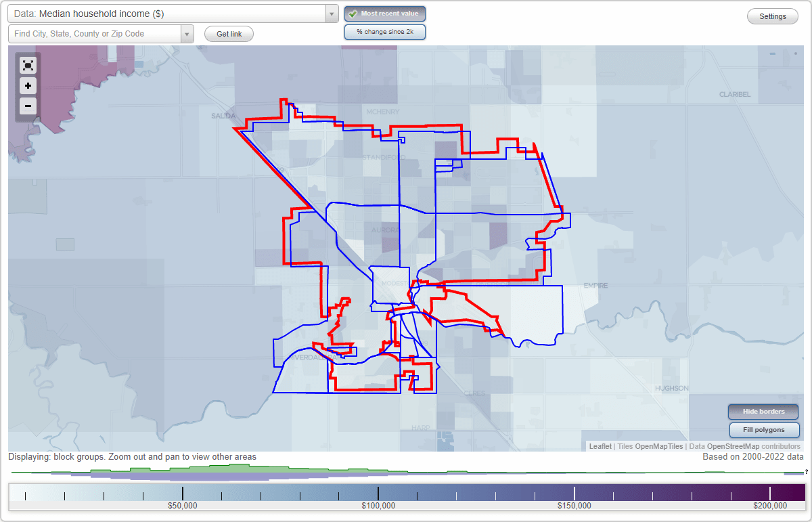The width and height of the screenshot is (812, 522).
Task: Hide borders on the map
Action: 763,411
